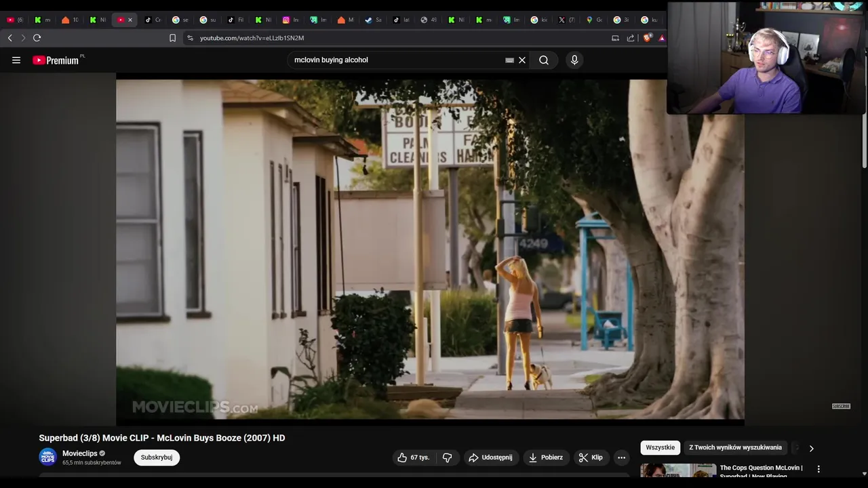Image resolution: width=868 pixels, height=488 pixels.
Task: Close the active YouTube tab
Action: click(130, 20)
